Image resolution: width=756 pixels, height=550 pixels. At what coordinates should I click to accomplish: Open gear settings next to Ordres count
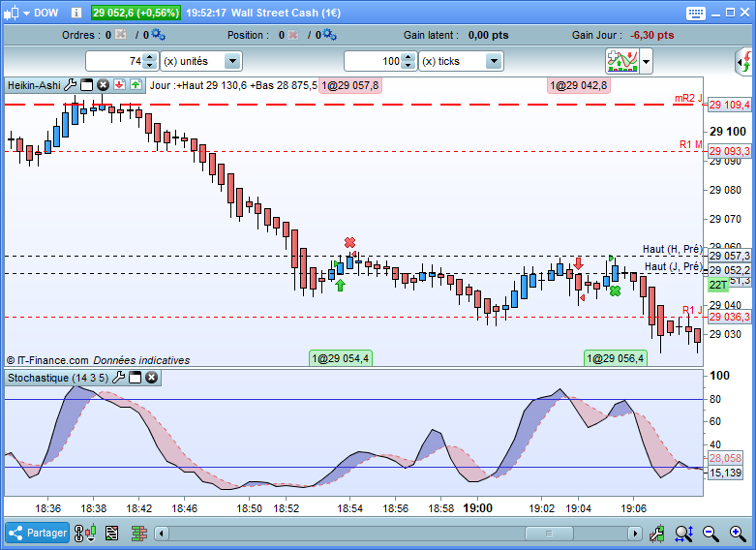click(158, 34)
